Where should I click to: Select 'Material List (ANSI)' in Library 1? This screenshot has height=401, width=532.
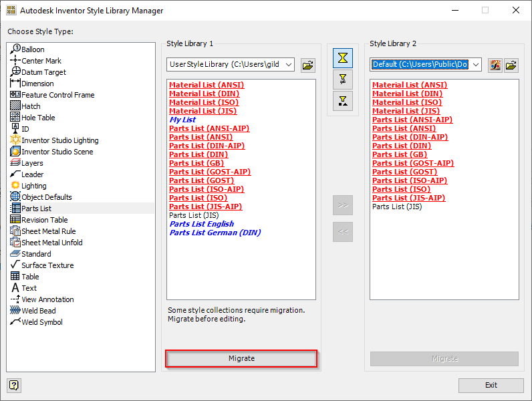coord(207,85)
